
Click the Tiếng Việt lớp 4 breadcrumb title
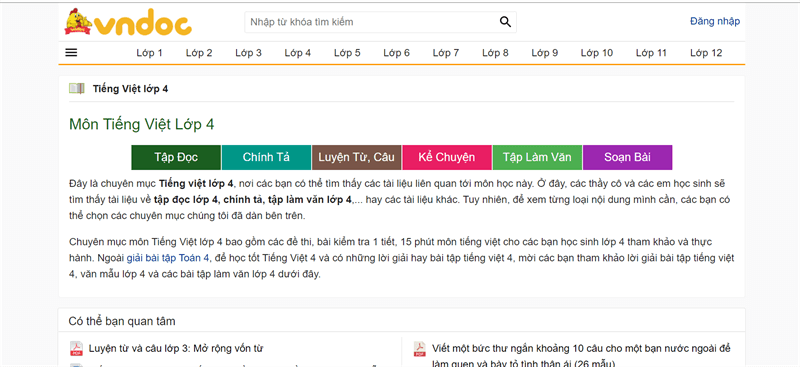click(130, 89)
